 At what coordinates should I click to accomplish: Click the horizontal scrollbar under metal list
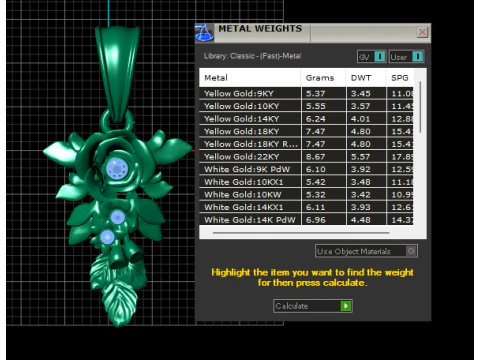pyautogui.click(x=301, y=233)
